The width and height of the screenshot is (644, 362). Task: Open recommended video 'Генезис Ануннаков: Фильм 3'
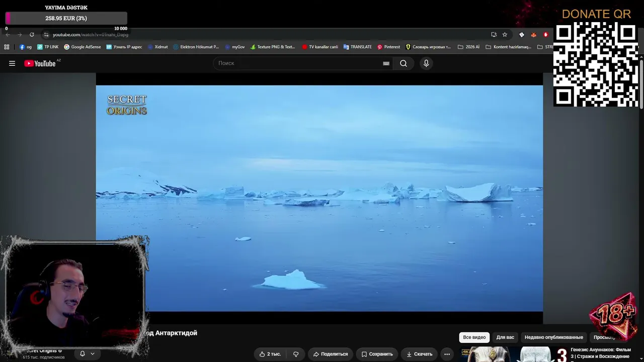(601, 353)
